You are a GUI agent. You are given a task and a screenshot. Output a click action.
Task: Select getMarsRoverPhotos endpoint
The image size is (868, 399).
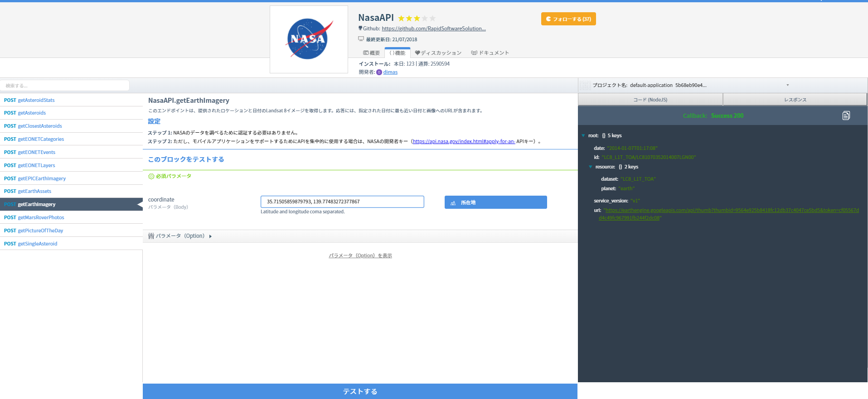pos(71,217)
